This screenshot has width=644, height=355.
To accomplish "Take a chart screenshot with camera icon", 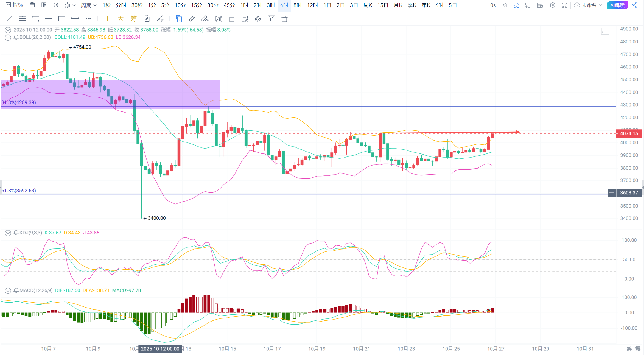I will point(504,5).
